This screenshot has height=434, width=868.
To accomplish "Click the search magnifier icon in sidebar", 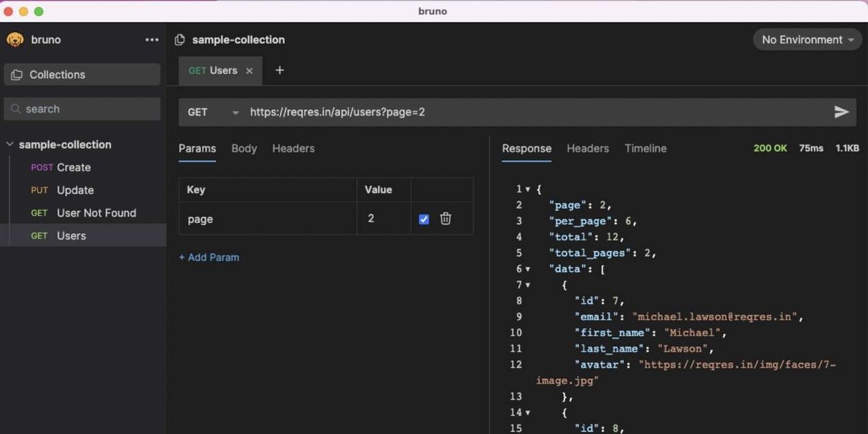I will 16,109.
